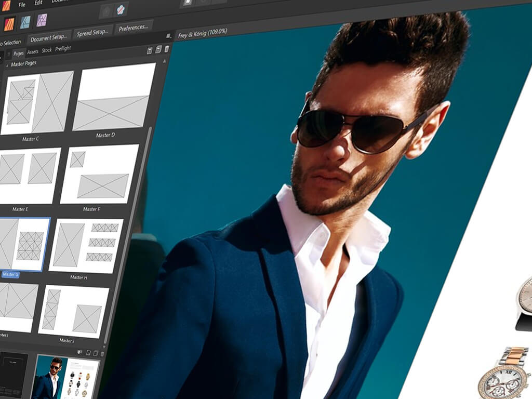532x399 pixels.
Task: Open Preferences from context toolbar
Action: point(134,28)
